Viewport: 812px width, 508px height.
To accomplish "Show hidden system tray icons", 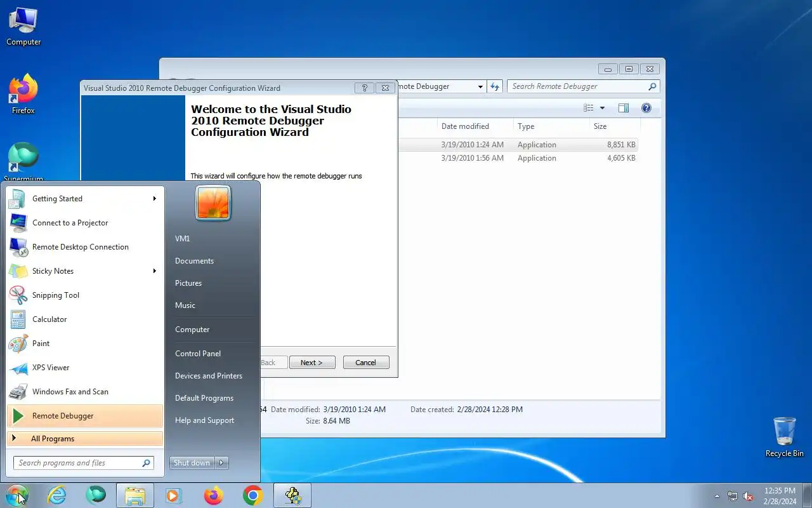I will [717, 496].
